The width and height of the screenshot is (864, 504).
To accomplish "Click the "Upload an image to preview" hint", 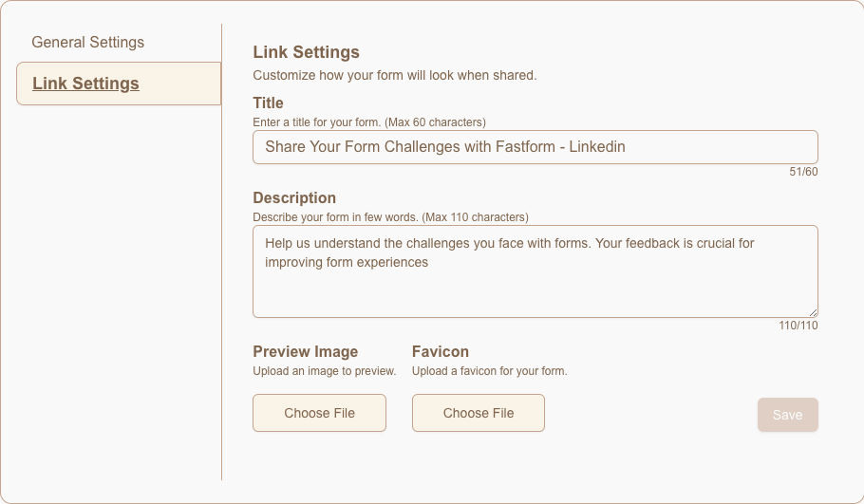I will (x=324, y=371).
